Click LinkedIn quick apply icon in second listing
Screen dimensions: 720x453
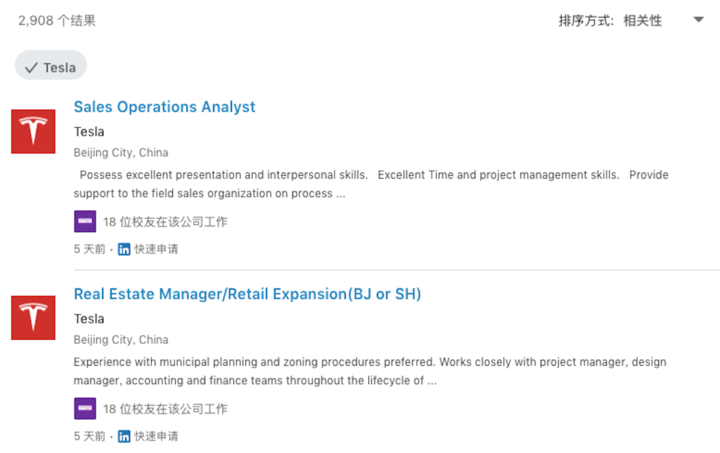[124, 436]
